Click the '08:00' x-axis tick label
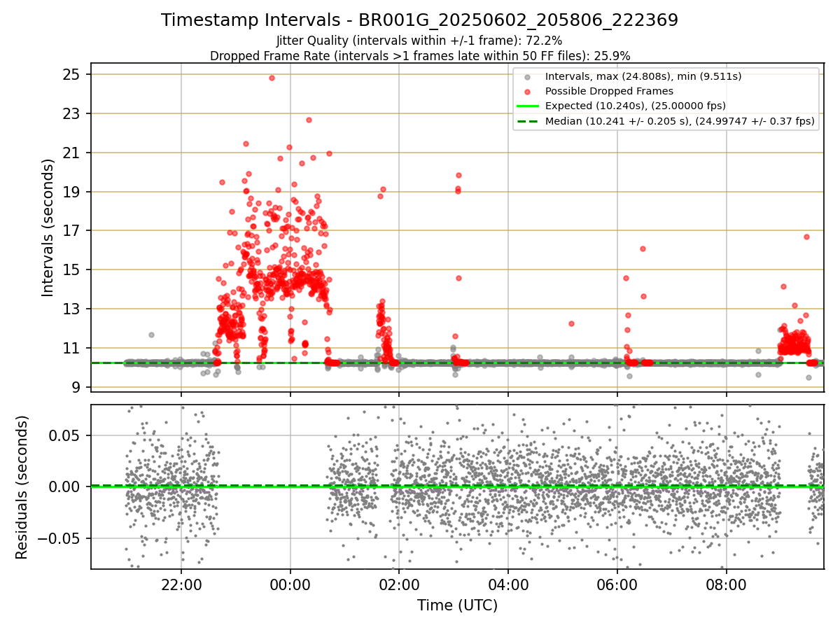The width and height of the screenshot is (840, 630). tap(726, 585)
